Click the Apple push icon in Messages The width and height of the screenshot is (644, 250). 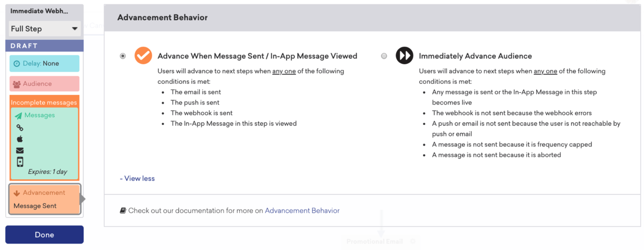point(20,139)
